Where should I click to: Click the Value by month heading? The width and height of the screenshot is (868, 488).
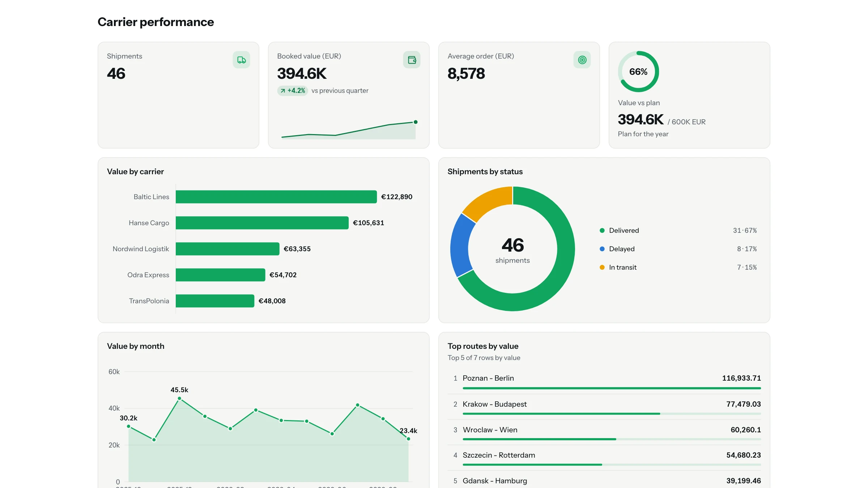coord(136,346)
